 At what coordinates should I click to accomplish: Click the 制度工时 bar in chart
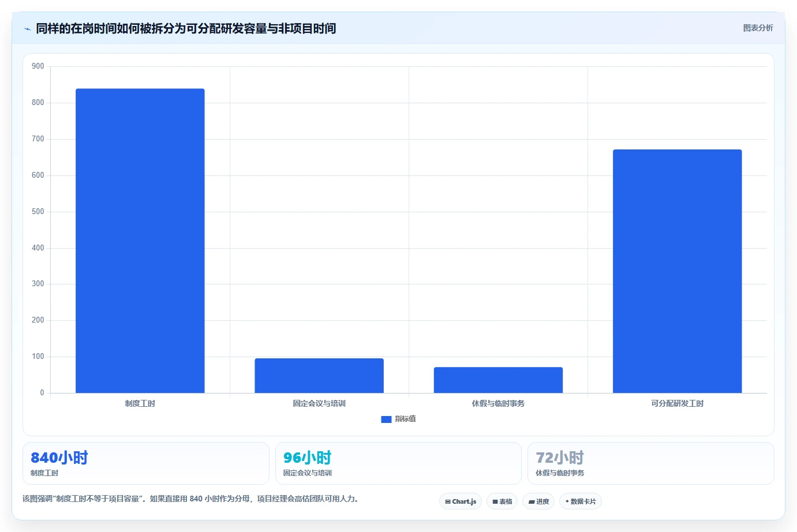tap(140, 241)
